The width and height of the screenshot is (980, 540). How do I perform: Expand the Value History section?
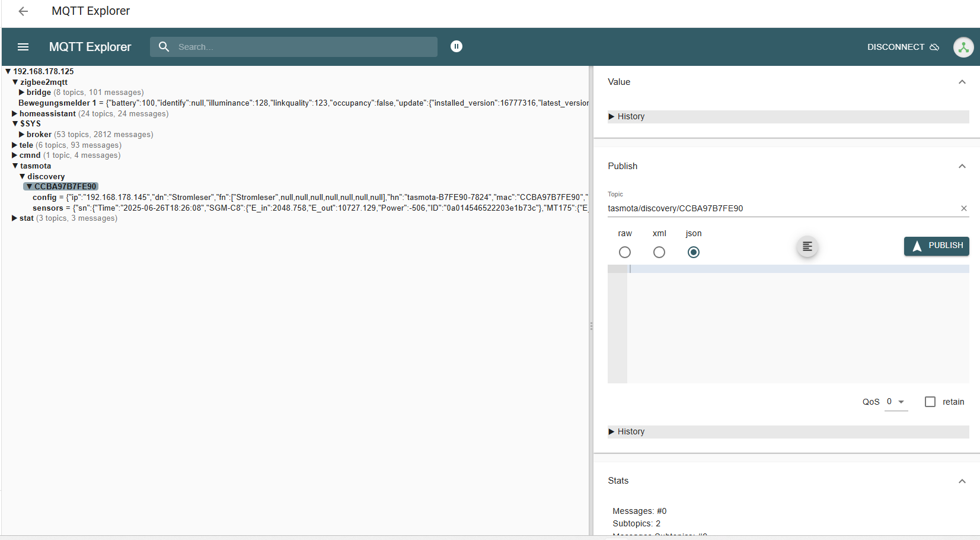[x=789, y=116]
